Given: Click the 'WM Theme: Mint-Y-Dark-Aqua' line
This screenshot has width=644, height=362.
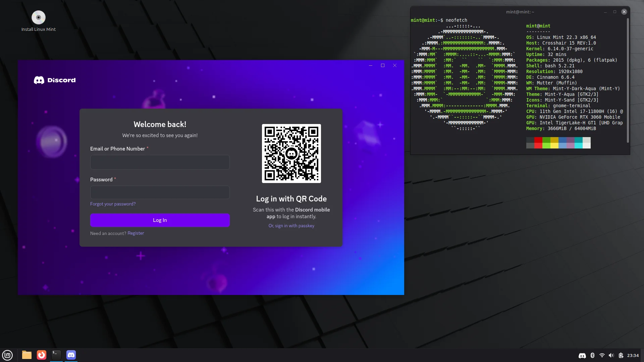Looking at the screenshot, I should [573, 88].
